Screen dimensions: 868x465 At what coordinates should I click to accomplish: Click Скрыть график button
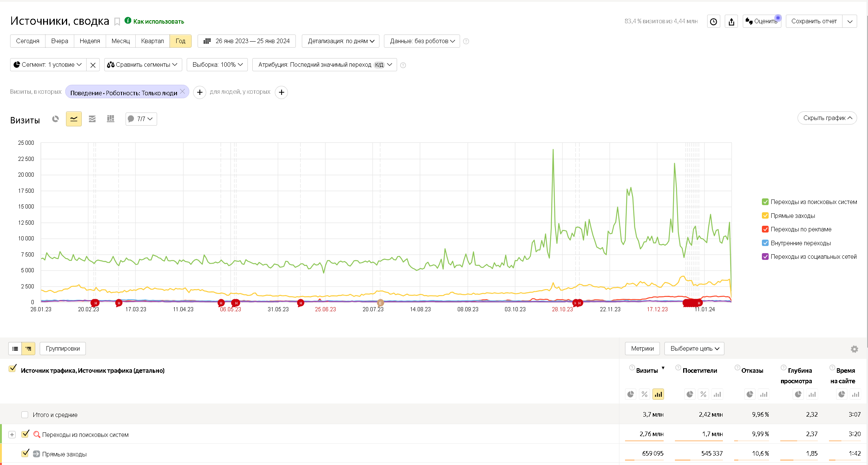pyautogui.click(x=827, y=118)
